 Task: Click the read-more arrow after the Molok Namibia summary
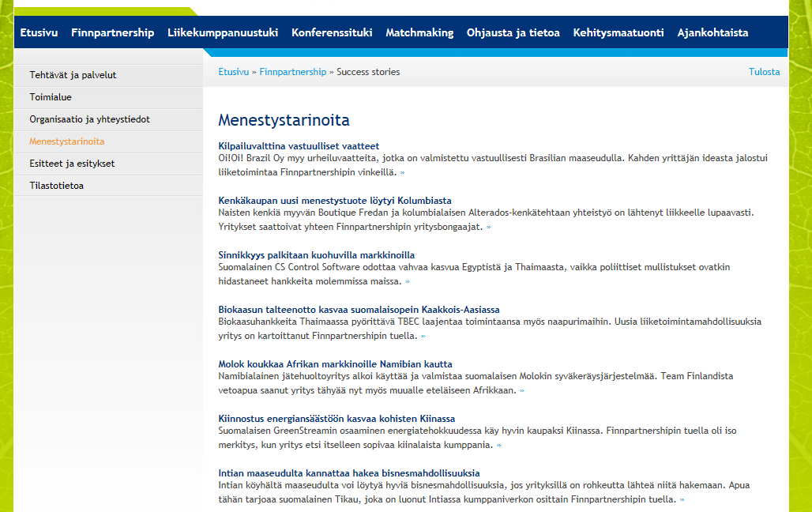coord(522,391)
